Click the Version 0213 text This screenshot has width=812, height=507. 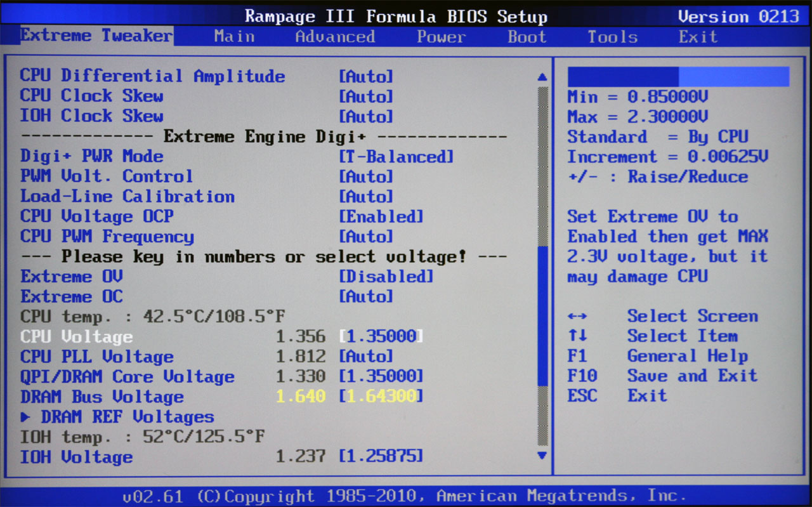(x=738, y=16)
